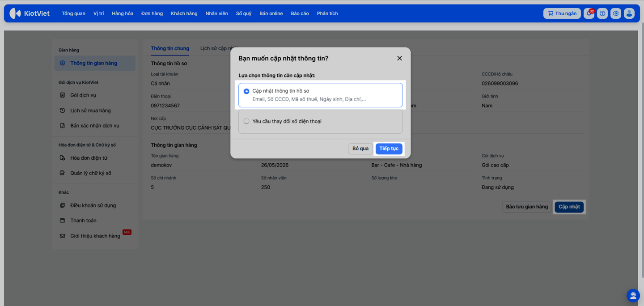
Task: Click the Bảo lưu gian hàng button
Action: click(527, 207)
